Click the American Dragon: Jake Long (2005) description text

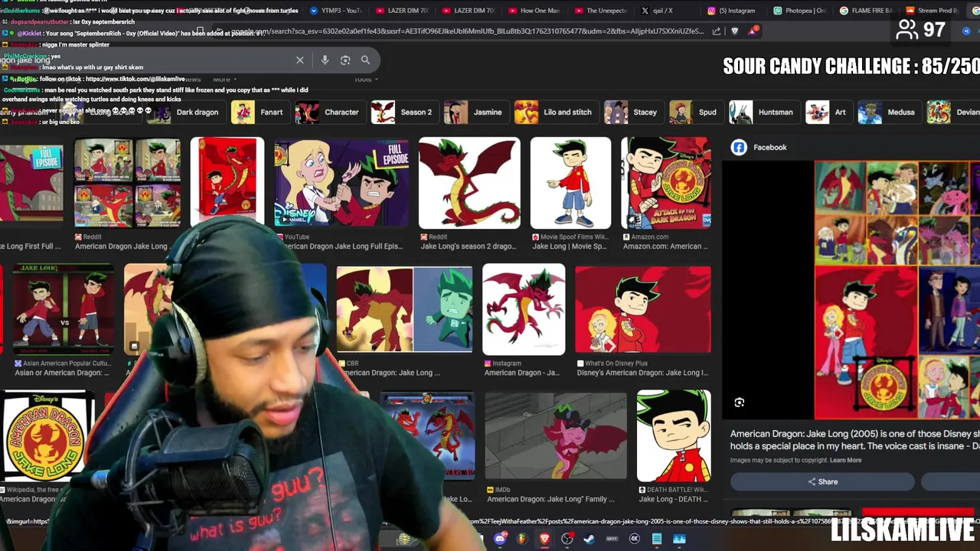(x=854, y=440)
